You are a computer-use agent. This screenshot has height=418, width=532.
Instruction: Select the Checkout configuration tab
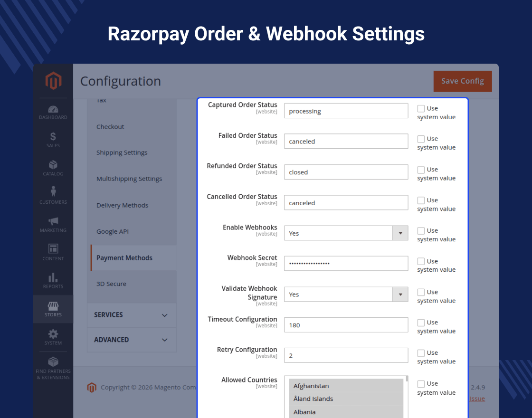pyautogui.click(x=110, y=126)
